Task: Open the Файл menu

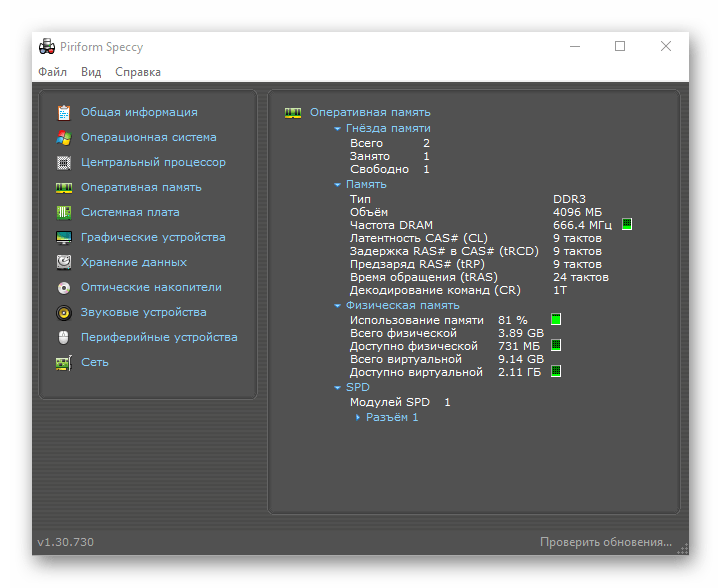Action: pyautogui.click(x=52, y=72)
